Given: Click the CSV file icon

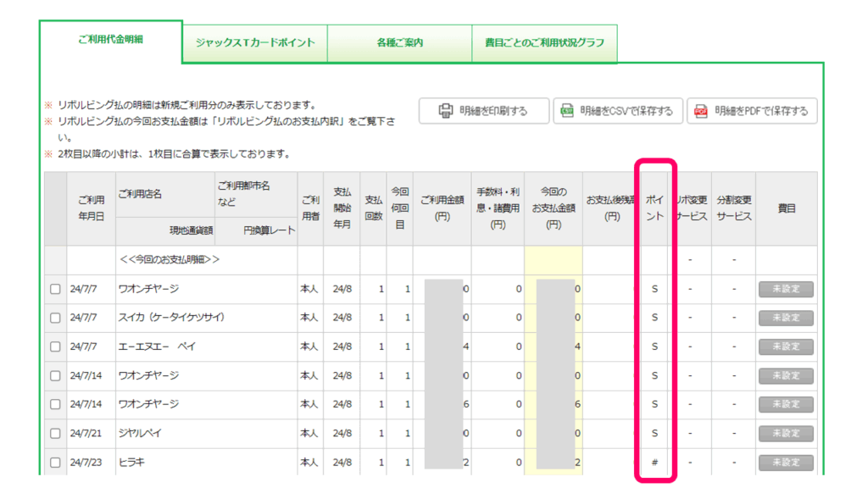Looking at the screenshot, I should [566, 111].
